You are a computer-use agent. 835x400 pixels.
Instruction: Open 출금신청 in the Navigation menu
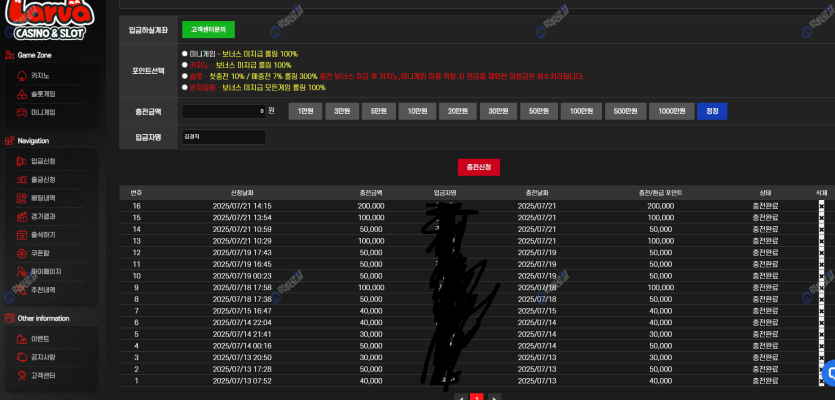tap(43, 179)
